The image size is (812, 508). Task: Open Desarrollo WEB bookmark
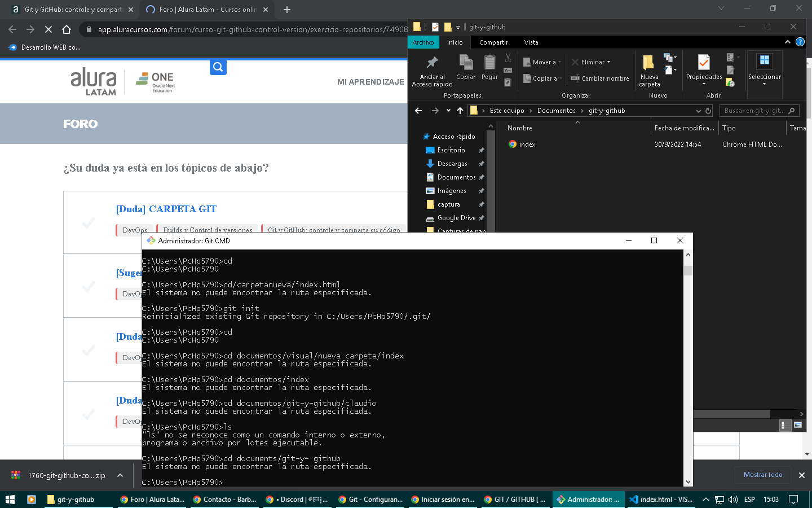[x=45, y=47]
